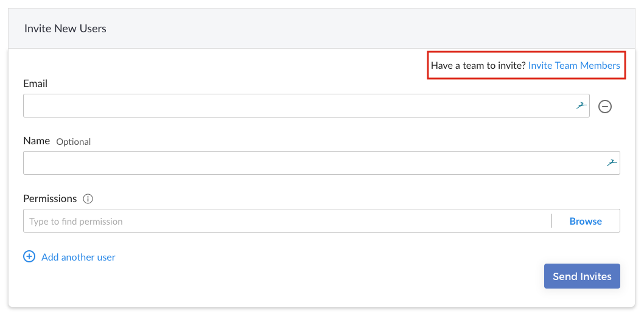Click the plus circle icon for adding users
This screenshot has height=319, width=644.
tap(29, 257)
